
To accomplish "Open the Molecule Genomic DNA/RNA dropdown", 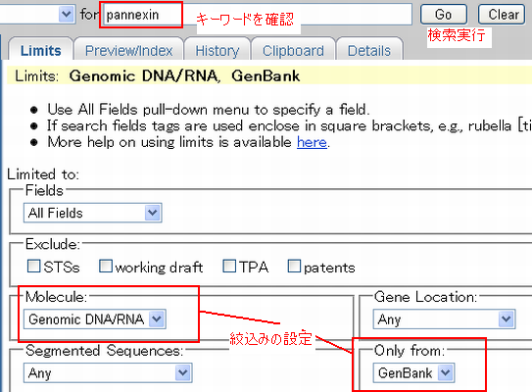I will point(95,318).
